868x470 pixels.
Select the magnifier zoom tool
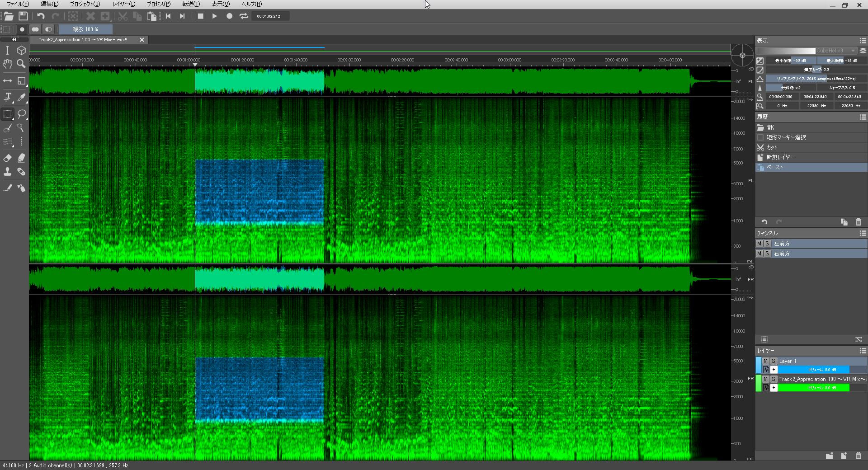click(x=21, y=64)
